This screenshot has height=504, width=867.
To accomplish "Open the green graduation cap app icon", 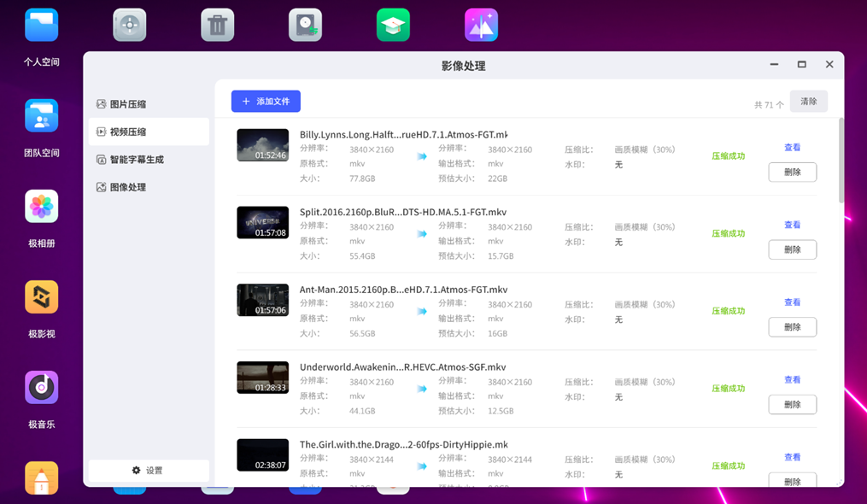I will pyautogui.click(x=393, y=25).
